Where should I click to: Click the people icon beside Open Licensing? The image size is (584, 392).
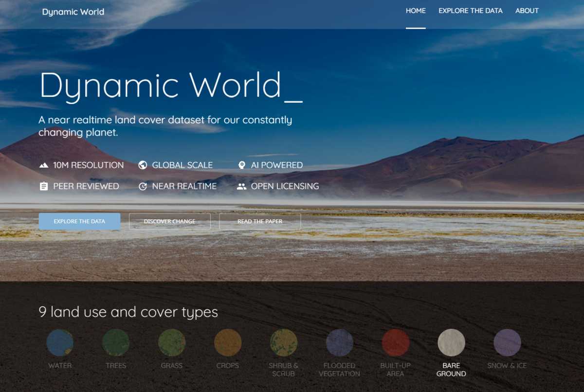point(241,186)
